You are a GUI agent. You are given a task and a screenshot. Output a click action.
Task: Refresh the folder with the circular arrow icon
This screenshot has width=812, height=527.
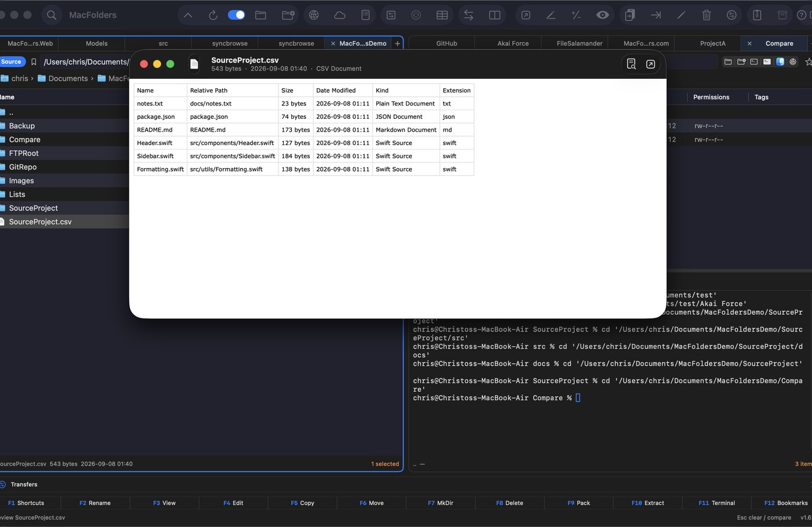(213, 15)
